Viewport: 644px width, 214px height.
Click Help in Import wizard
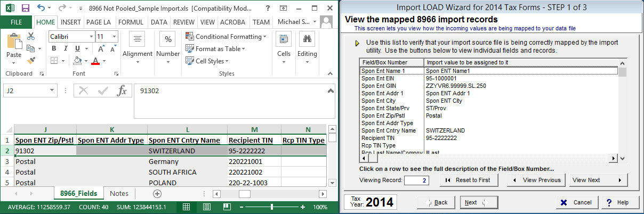[621, 202]
